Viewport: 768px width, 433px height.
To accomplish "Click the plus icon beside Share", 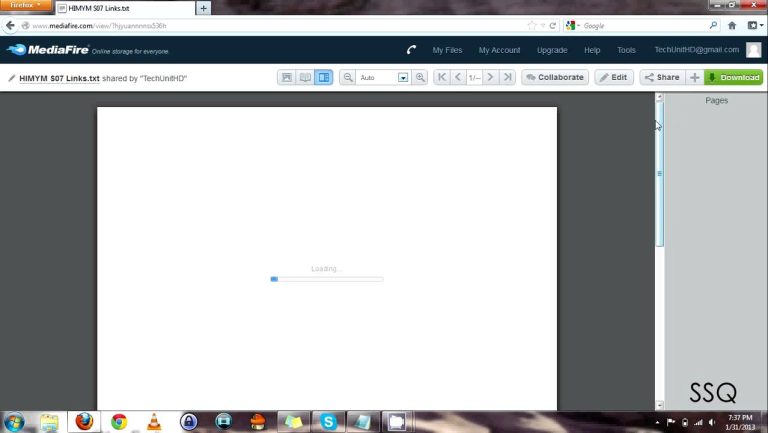I will coord(694,77).
